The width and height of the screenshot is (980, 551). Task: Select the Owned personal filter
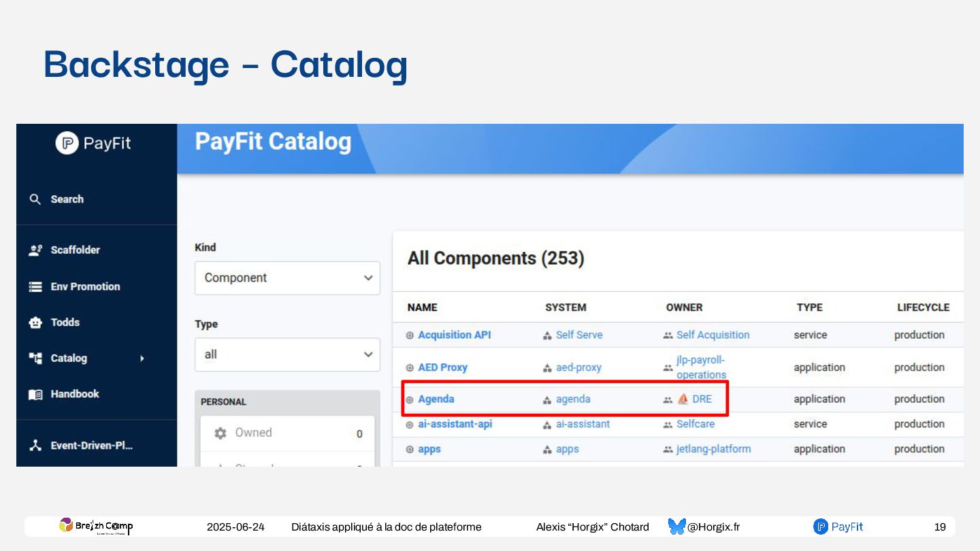(x=287, y=433)
